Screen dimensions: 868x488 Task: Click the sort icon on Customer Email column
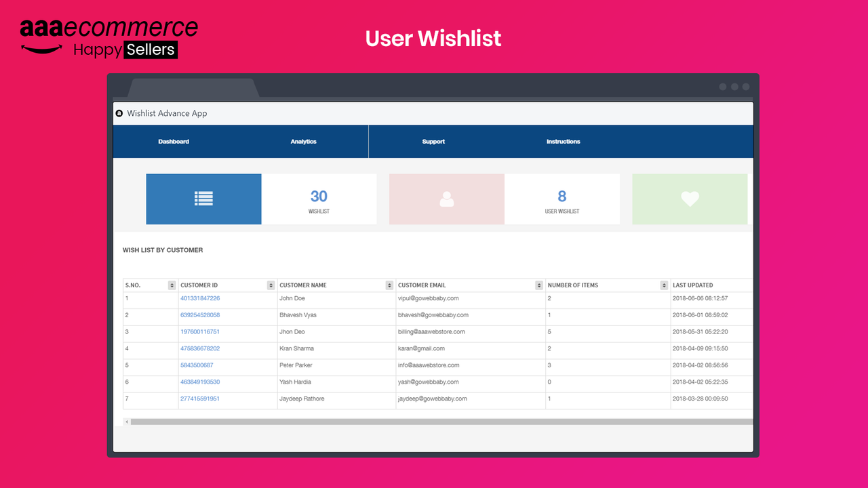point(539,285)
